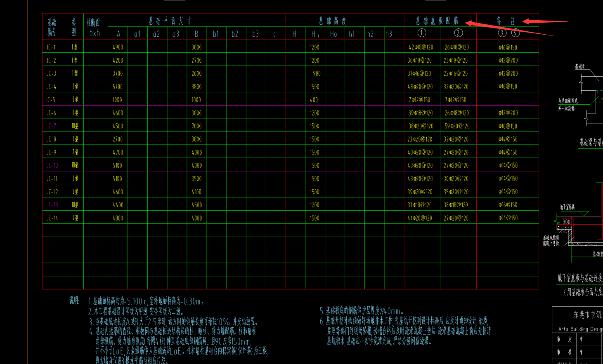Select the magenta "JC-10" row label
The width and height of the screenshot is (603, 364).
(x=52, y=166)
